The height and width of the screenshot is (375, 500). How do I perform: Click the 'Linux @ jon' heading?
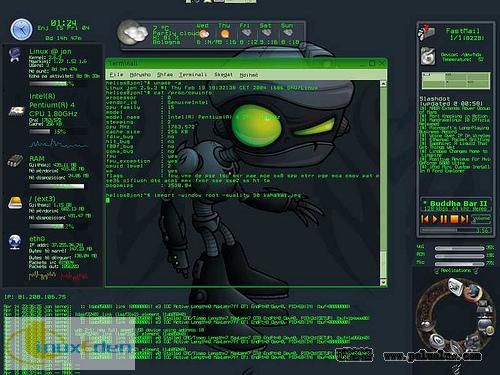(50, 51)
